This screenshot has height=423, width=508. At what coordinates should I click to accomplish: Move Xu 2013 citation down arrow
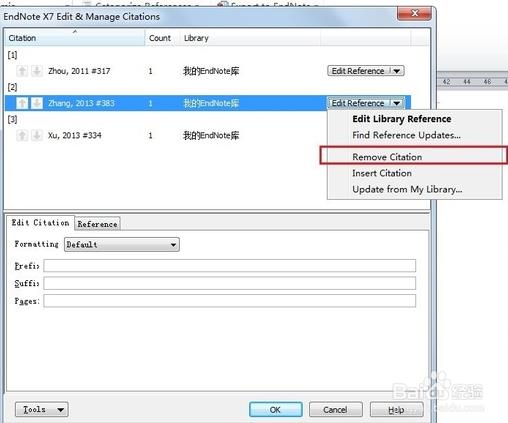(37, 135)
